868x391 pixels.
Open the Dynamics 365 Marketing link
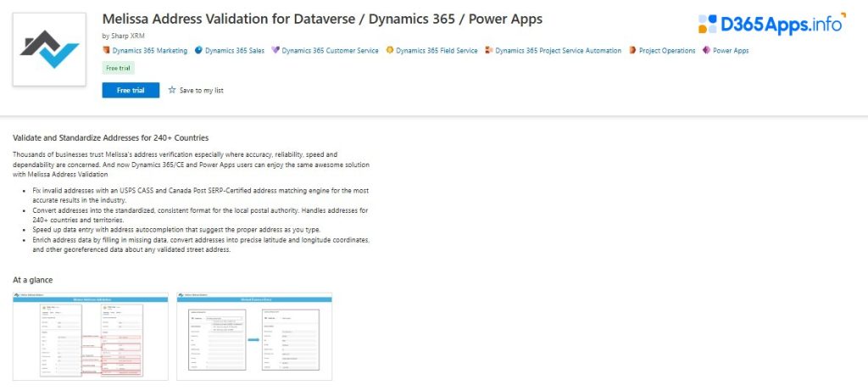[x=149, y=50]
